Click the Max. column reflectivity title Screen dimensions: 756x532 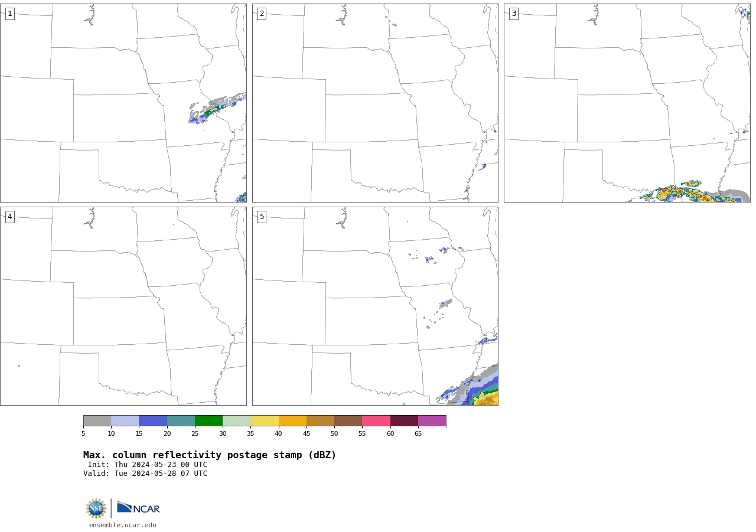(210, 455)
